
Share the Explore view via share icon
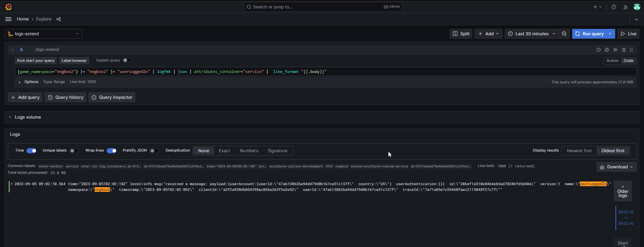(x=59, y=19)
